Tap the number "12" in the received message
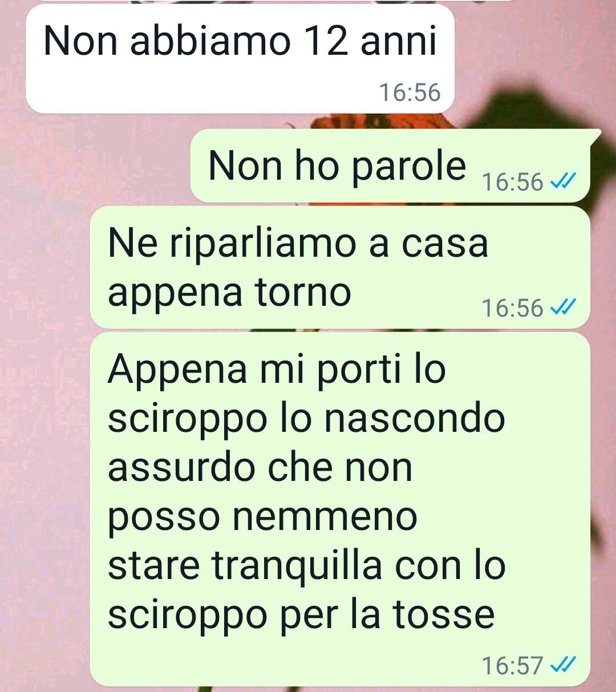Screen dimensions: 616x692 pyautogui.click(x=326, y=41)
